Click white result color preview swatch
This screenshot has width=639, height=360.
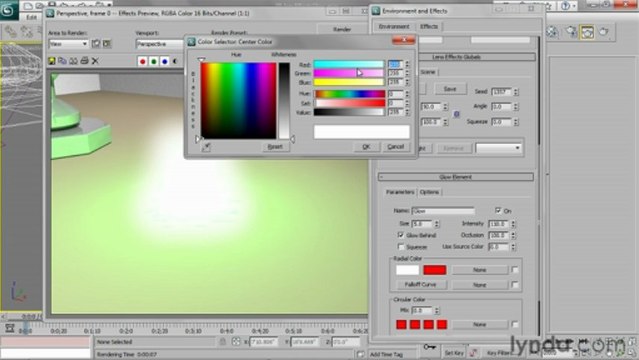361,132
